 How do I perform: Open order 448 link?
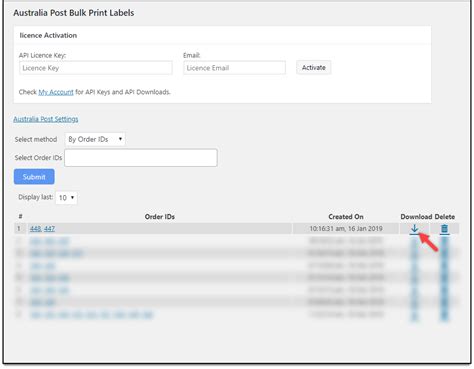35,229
